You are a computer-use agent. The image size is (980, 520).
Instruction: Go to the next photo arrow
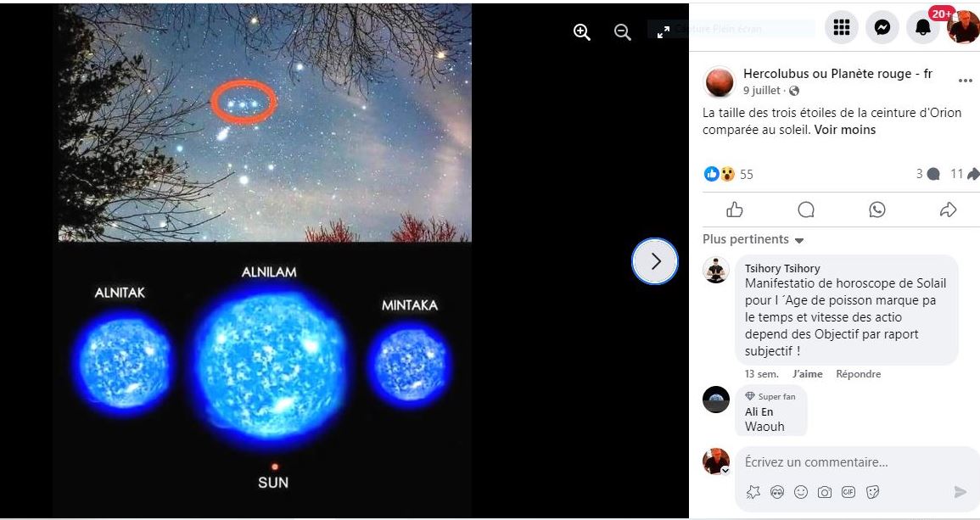click(x=655, y=261)
